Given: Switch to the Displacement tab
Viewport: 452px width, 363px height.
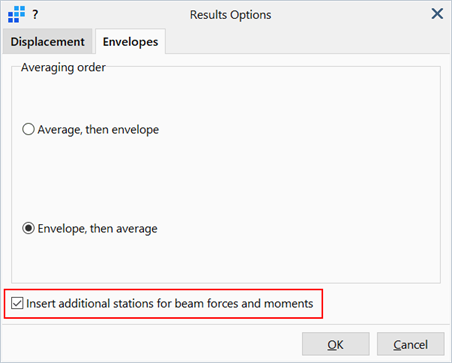Looking at the screenshot, I should [47, 42].
